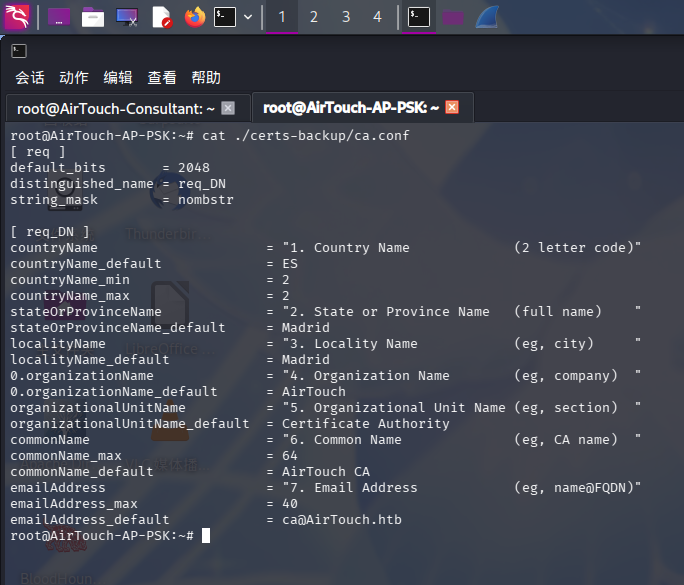Launch the text editor panel icon
This screenshot has width=684, height=585.
161,17
